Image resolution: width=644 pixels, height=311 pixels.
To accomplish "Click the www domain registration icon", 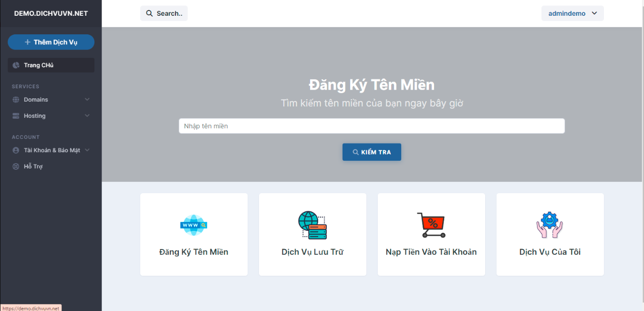I will [194, 225].
